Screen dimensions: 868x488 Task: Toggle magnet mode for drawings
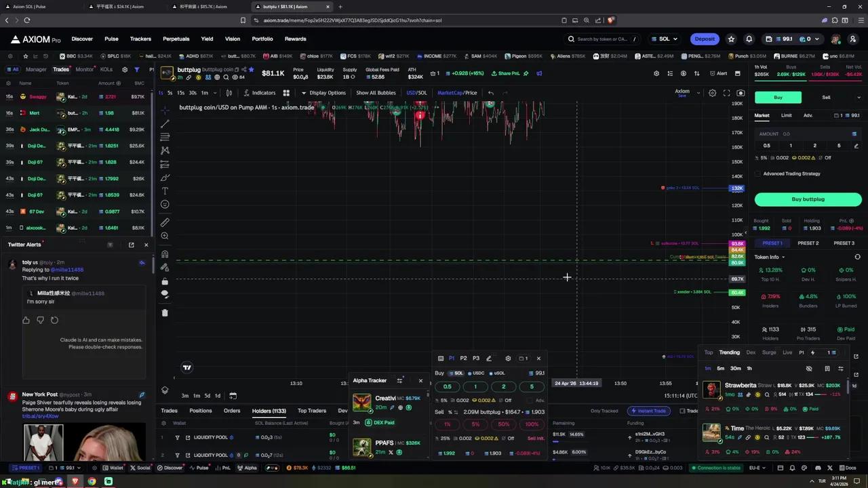tap(165, 254)
